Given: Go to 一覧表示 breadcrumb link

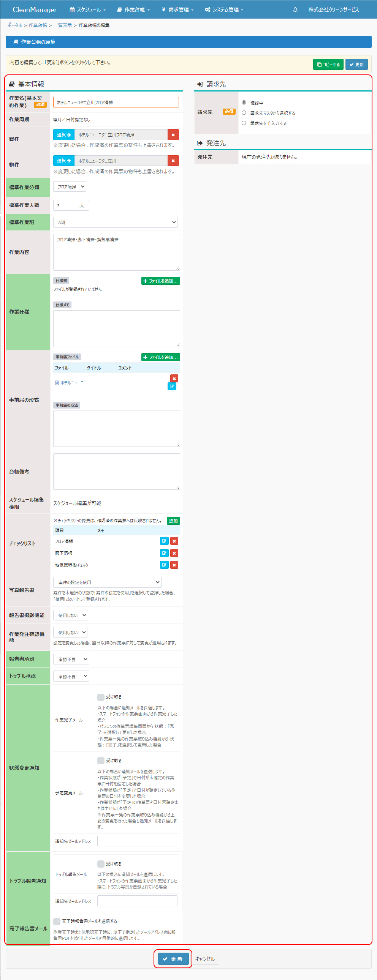Looking at the screenshot, I should click(62, 25).
